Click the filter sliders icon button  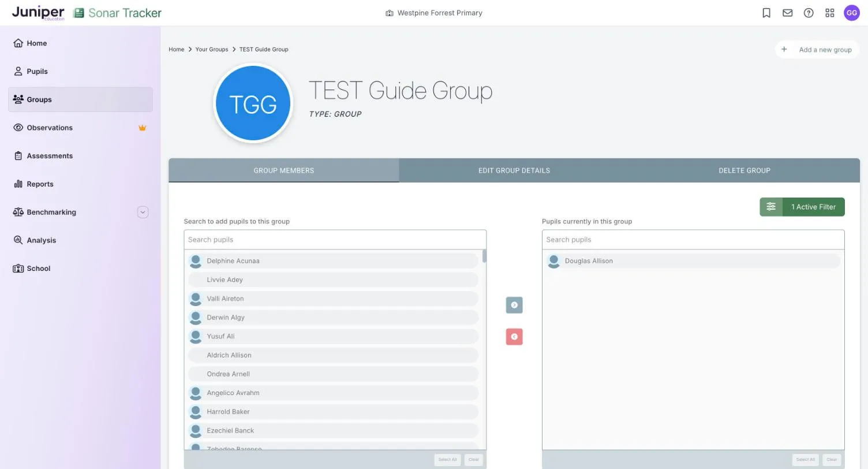click(771, 207)
